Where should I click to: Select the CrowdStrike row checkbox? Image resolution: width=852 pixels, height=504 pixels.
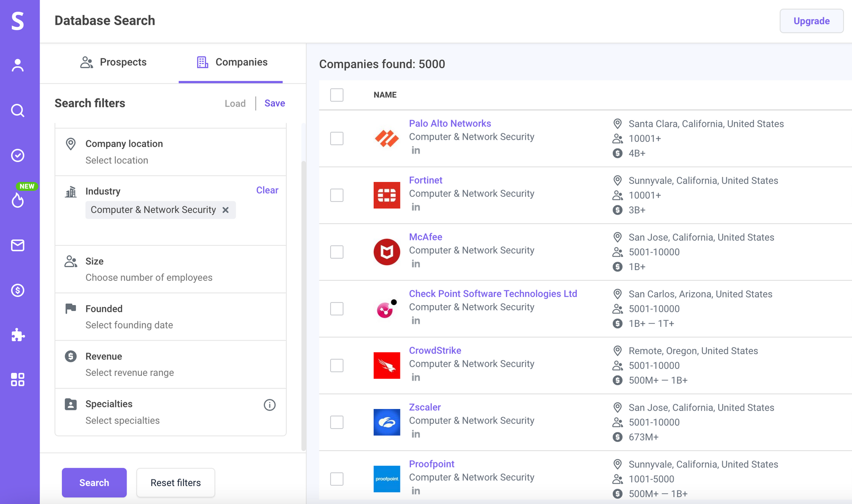pyautogui.click(x=337, y=366)
